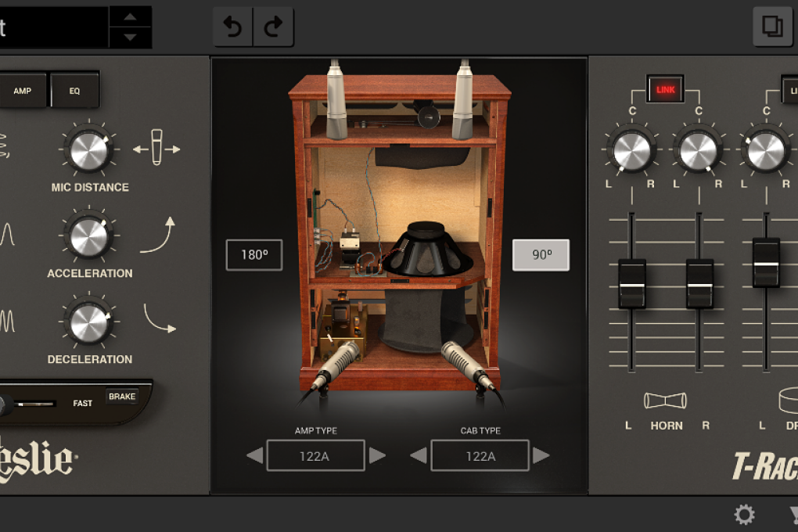This screenshot has width=798, height=532.
Task: Click the horn right channel fader handle
Action: point(699,284)
